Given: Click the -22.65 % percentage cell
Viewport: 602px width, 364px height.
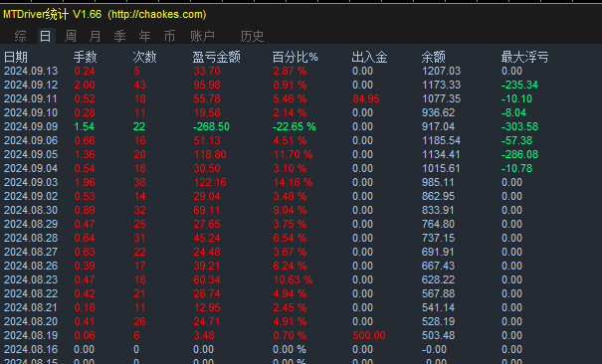Looking at the screenshot, I should 295,126.
